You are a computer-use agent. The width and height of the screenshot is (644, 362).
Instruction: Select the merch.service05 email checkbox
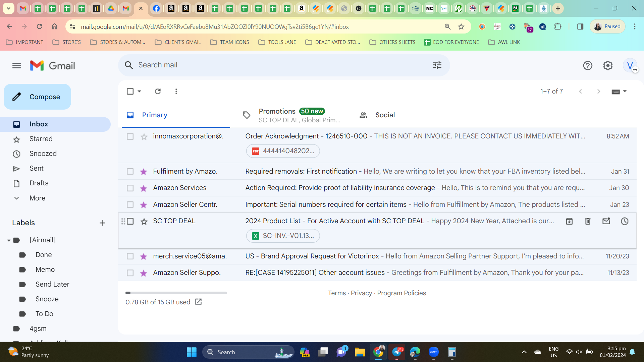click(x=130, y=256)
